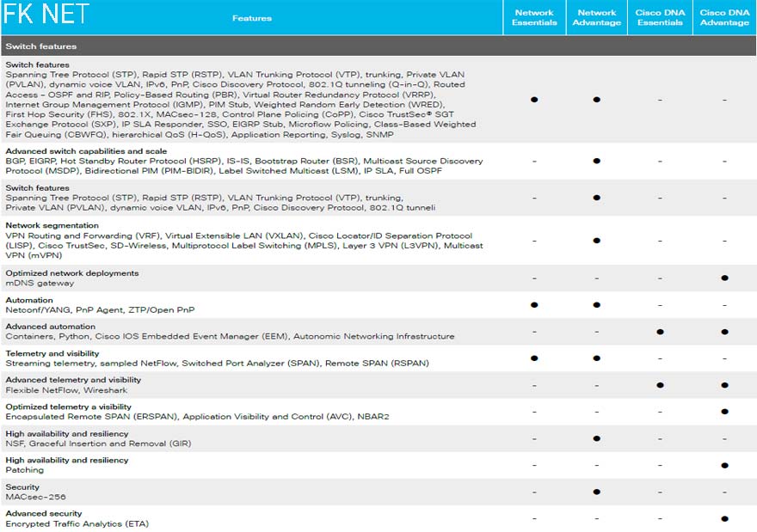
Task: Select the "MACsec-256" text
Action: (x=35, y=498)
